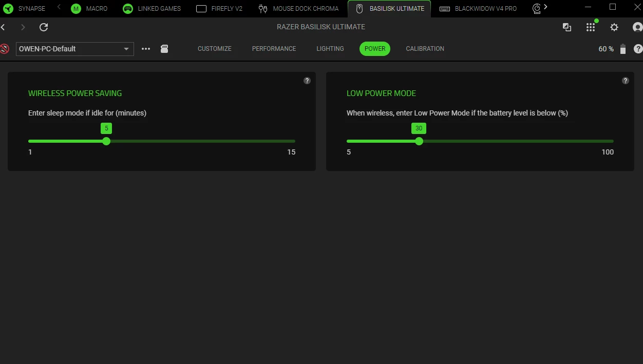Screen dimensions: 643x364
Task: Open the Customize section
Action: pos(215,49)
